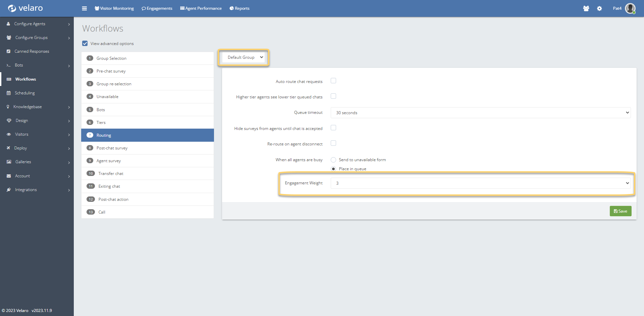Enable Re-route on agent disconnect checkbox

point(333,143)
